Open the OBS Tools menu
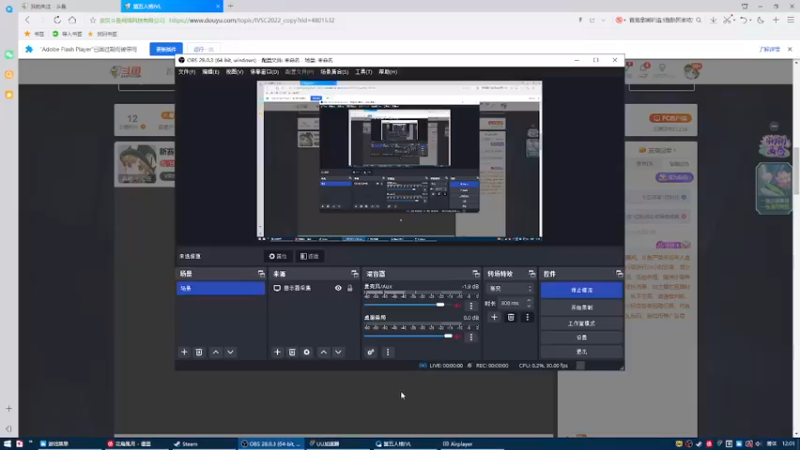 click(x=364, y=72)
